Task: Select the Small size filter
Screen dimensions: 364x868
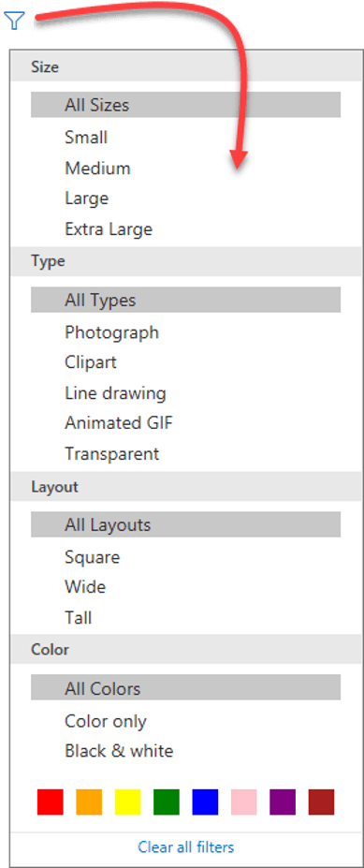Action: click(x=86, y=138)
